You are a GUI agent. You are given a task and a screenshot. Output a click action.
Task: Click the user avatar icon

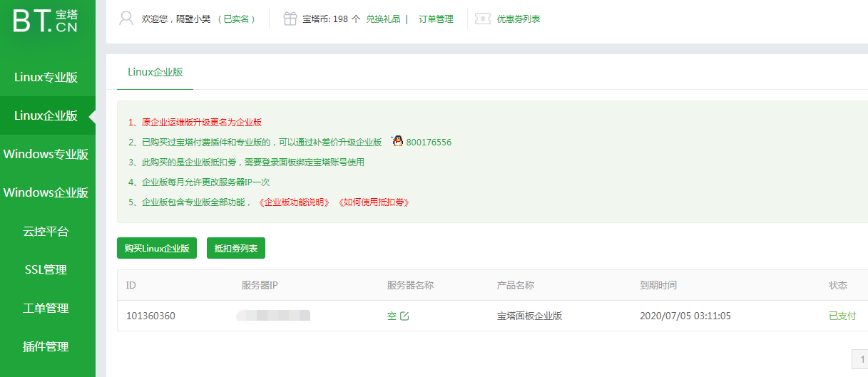(x=126, y=19)
